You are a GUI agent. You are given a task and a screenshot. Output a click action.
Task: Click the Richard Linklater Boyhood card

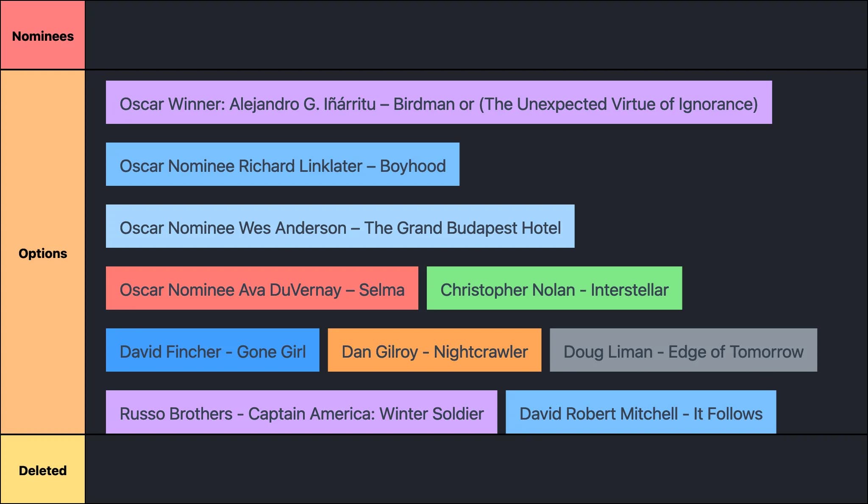[x=282, y=165]
